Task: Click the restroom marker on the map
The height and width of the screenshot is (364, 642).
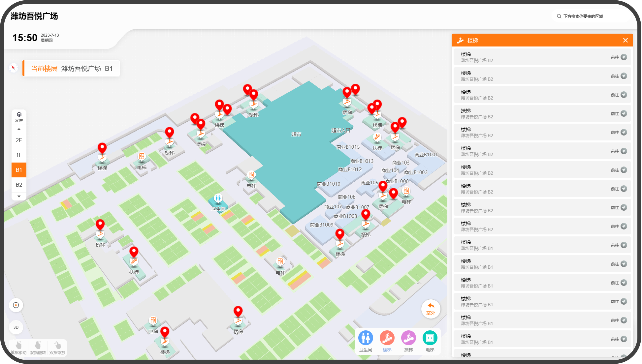Action: 218,198
